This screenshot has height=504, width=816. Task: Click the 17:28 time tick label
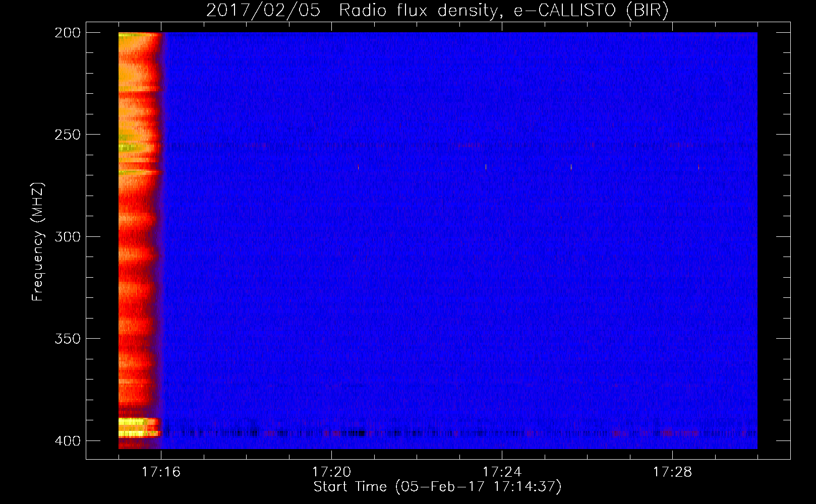[672, 472]
